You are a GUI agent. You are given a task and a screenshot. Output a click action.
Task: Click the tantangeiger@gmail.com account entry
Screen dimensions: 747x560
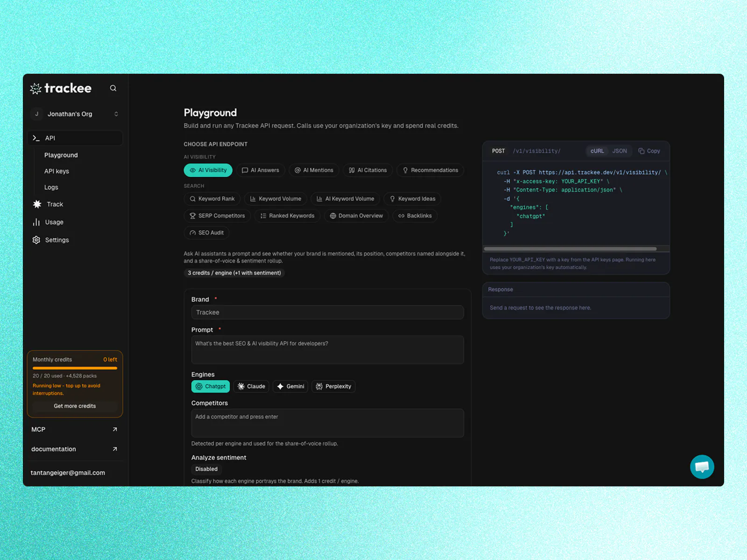coord(68,473)
